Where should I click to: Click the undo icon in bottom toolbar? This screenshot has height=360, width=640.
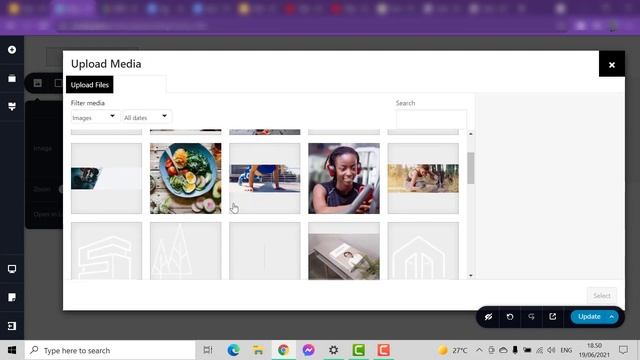tap(510, 317)
